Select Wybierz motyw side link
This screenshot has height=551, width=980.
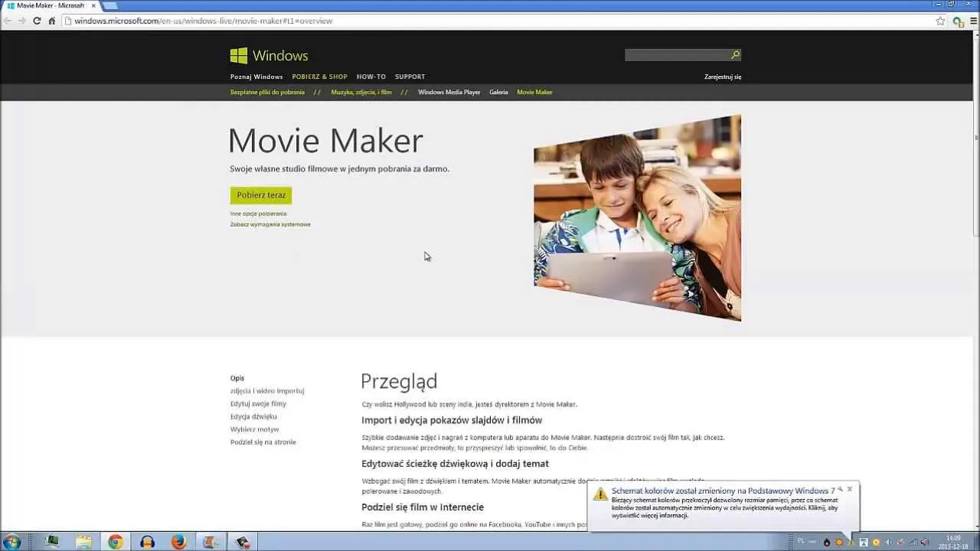pos(254,429)
